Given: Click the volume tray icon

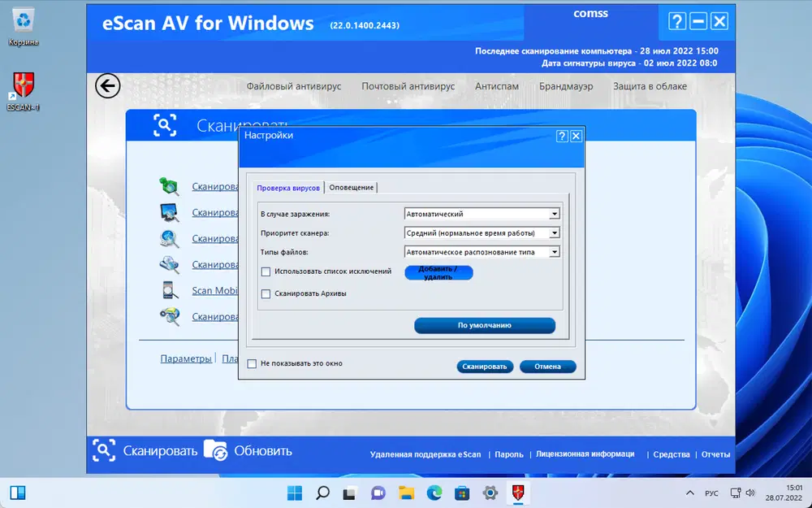Looking at the screenshot, I should (x=750, y=493).
